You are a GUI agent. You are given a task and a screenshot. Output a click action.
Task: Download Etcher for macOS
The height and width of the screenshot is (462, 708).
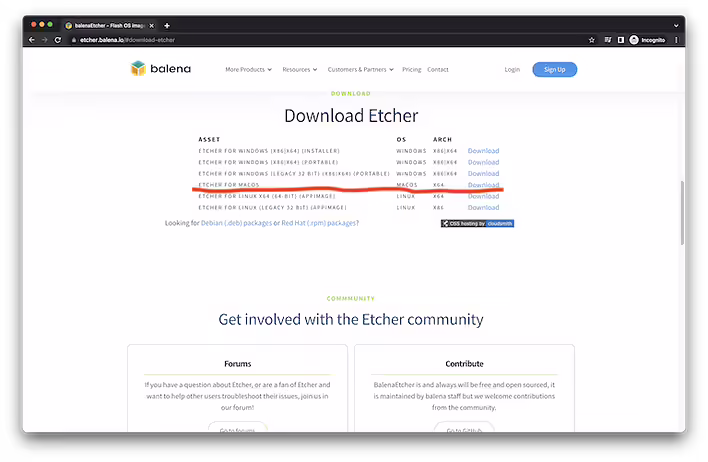pyautogui.click(x=483, y=185)
